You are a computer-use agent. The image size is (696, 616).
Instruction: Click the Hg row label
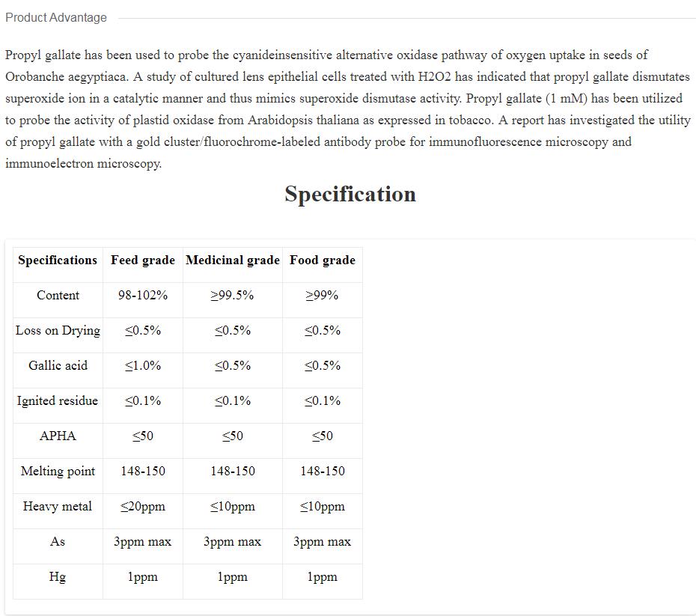pos(58,577)
